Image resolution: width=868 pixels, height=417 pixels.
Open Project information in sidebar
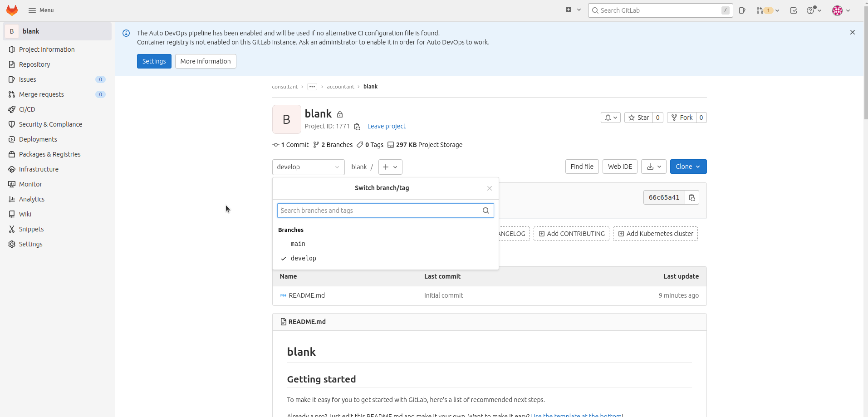pos(57,49)
